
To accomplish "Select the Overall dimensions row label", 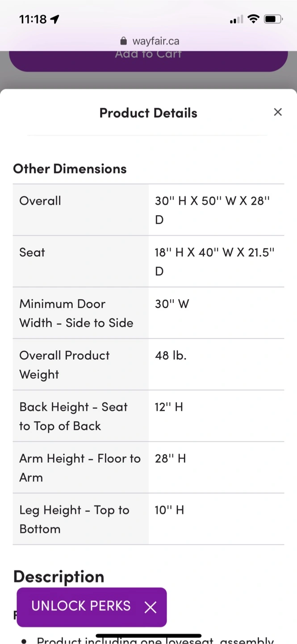I will 80,210.
